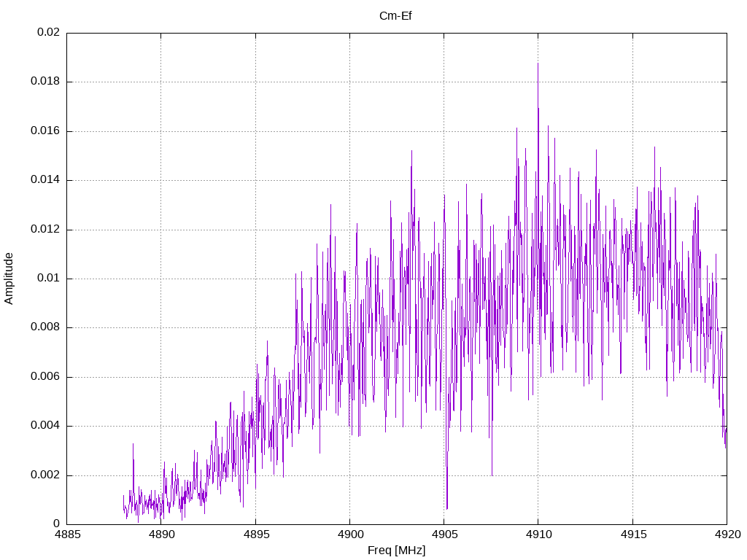The height and width of the screenshot is (560, 747).
Task: Click the x-axis tick label 4915
Action: pyautogui.click(x=632, y=534)
